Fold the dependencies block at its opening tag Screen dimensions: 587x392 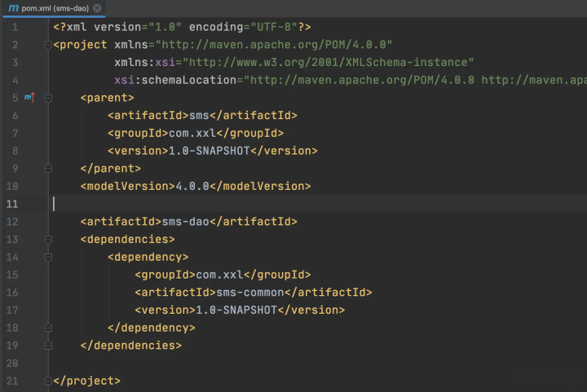pos(48,240)
